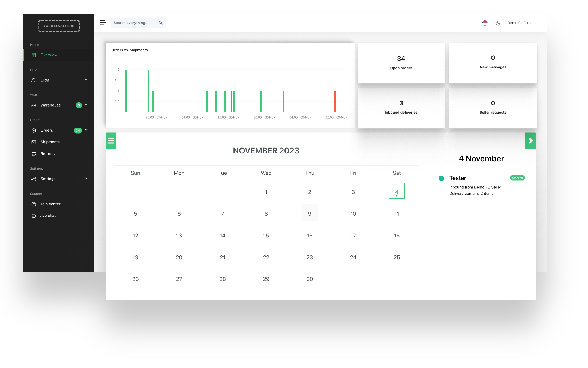Click the Shipments icon in sidebar
Viewport: 588px width, 368px height.
point(34,142)
